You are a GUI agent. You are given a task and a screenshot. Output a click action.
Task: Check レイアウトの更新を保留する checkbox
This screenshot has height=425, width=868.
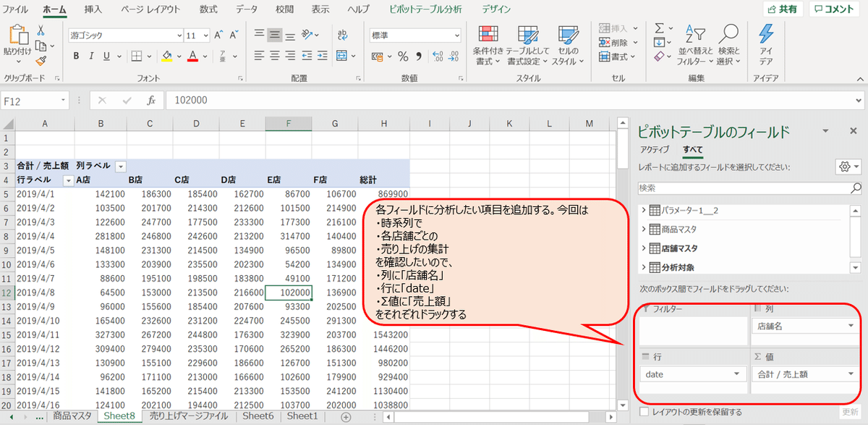(644, 412)
